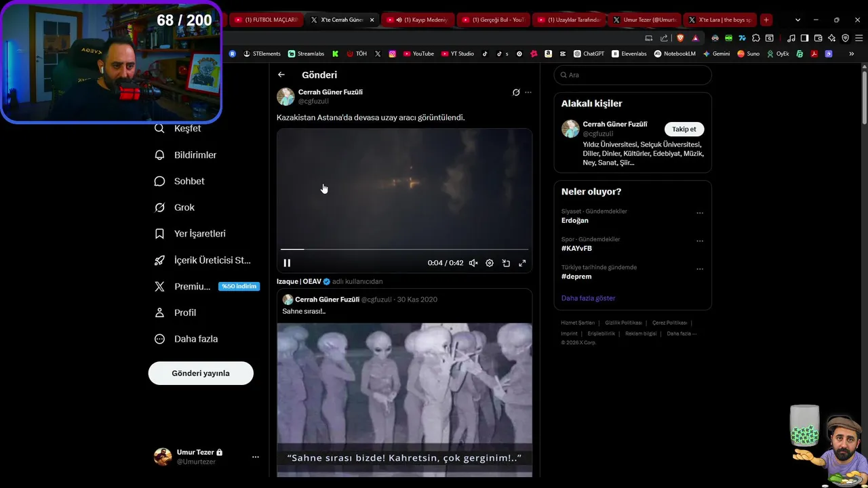The height and width of the screenshot is (488, 868).
Task: Open the Çerez Politikası footer link
Action: (669, 323)
